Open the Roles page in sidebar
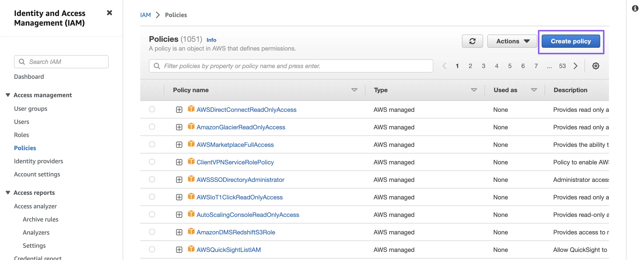The width and height of the screenshot is (644, 260). coord(21,135)
